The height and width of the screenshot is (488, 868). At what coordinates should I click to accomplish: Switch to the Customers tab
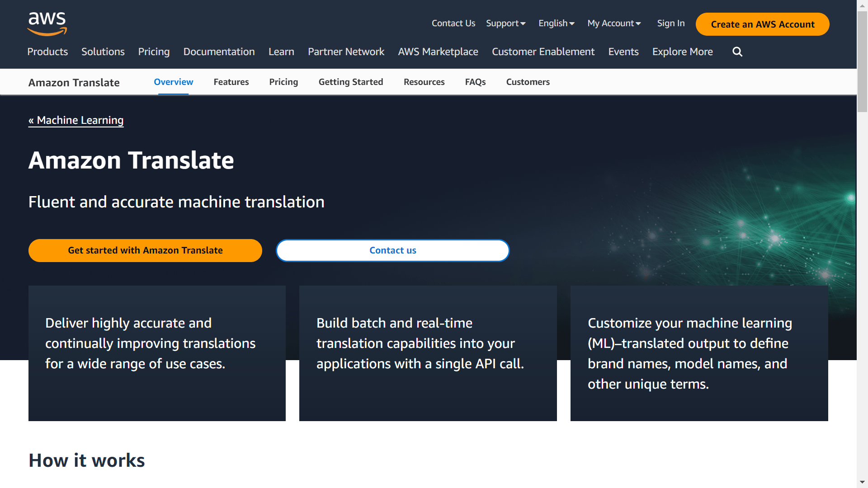coord(528,82)
